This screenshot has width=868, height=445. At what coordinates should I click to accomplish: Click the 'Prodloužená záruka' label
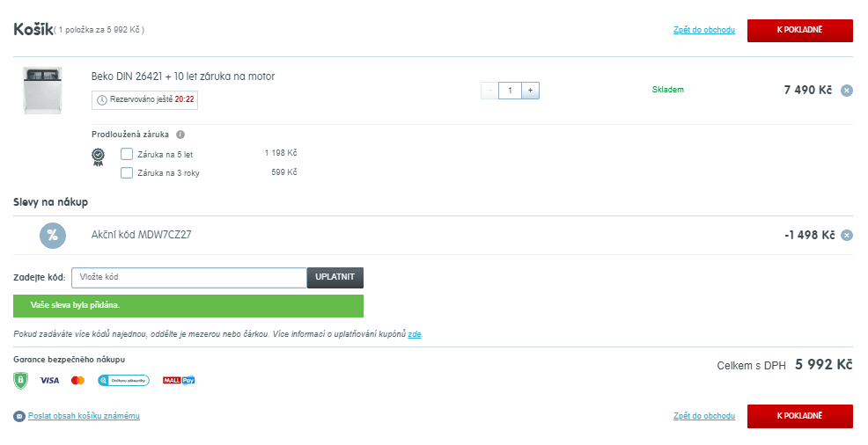pos(130,135)
